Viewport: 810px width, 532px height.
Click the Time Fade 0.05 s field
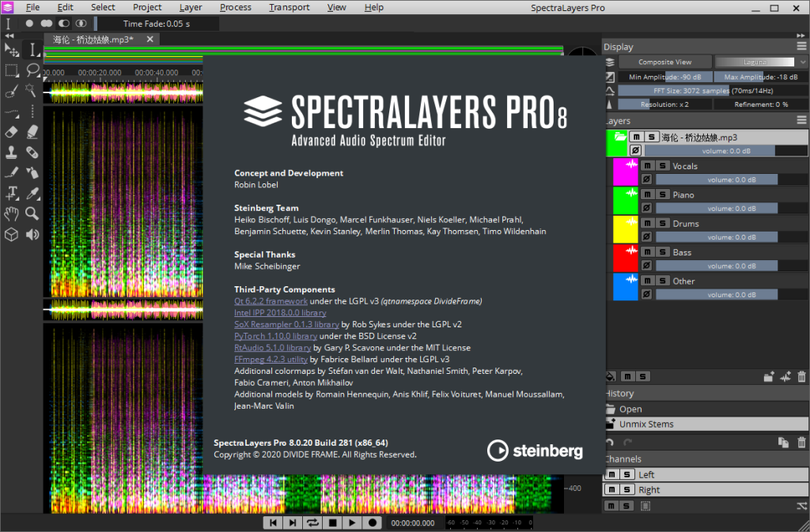pyautogui.click(x=157, y=24)
